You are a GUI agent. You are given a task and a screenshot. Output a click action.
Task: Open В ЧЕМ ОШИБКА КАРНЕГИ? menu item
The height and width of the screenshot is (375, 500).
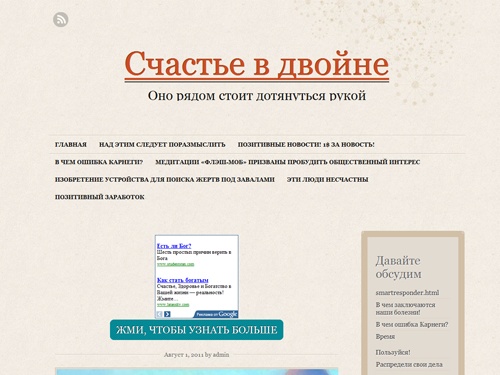(99, 162)
